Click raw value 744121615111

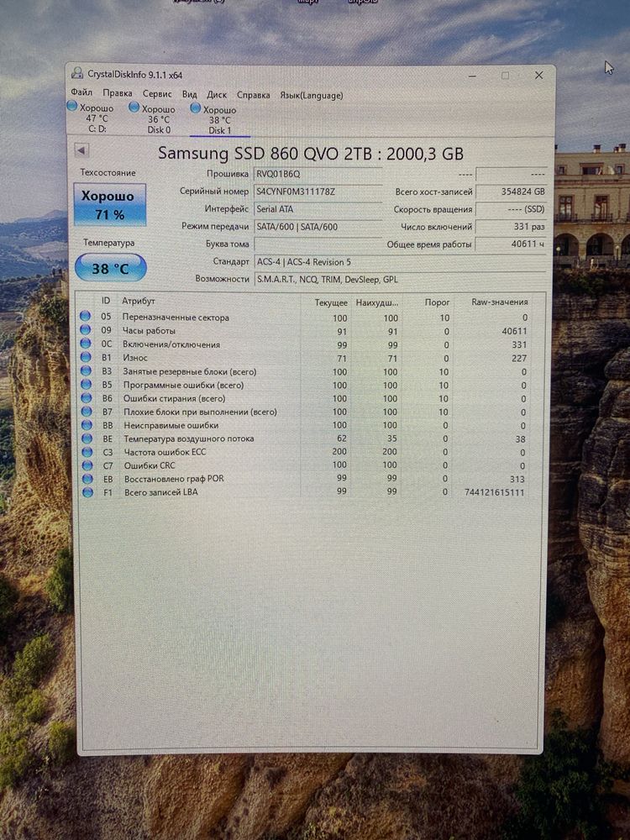[x=494, y=492]
